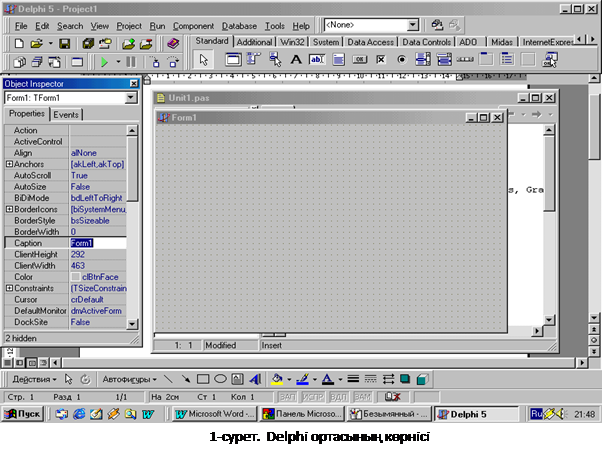Open the Database menu
Image resolution: width=602 pixels, height=455 pixels.
coord(239,26)
